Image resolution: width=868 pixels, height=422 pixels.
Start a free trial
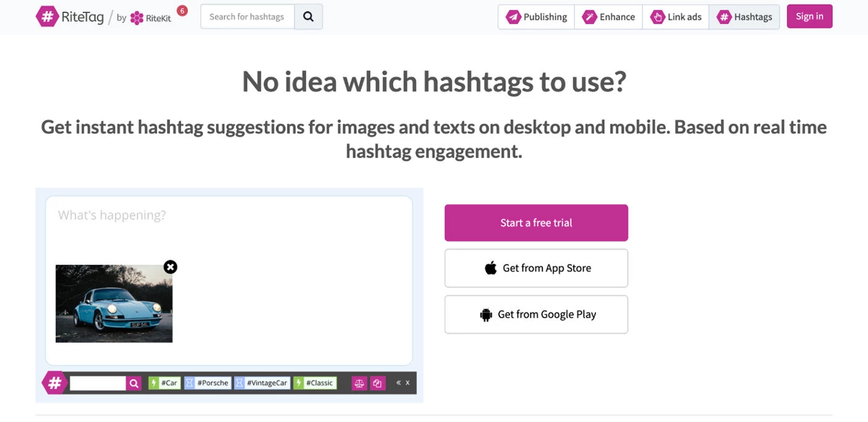click(x=536, y=223)
